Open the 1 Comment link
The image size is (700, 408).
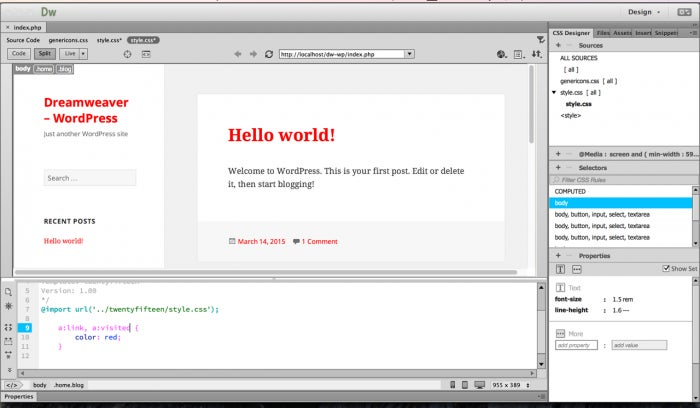[320, 241]
